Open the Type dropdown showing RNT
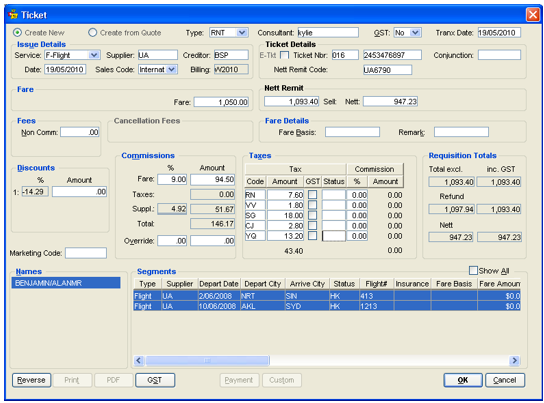Image resolution: width=544 pixels, height=403 pixels. pos(242,33)
